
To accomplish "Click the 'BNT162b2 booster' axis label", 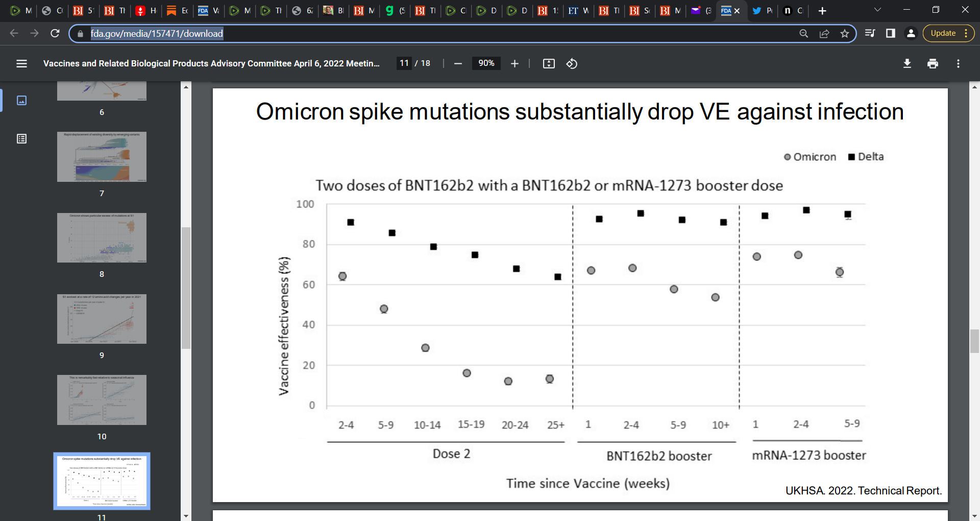I will [659, 456].
